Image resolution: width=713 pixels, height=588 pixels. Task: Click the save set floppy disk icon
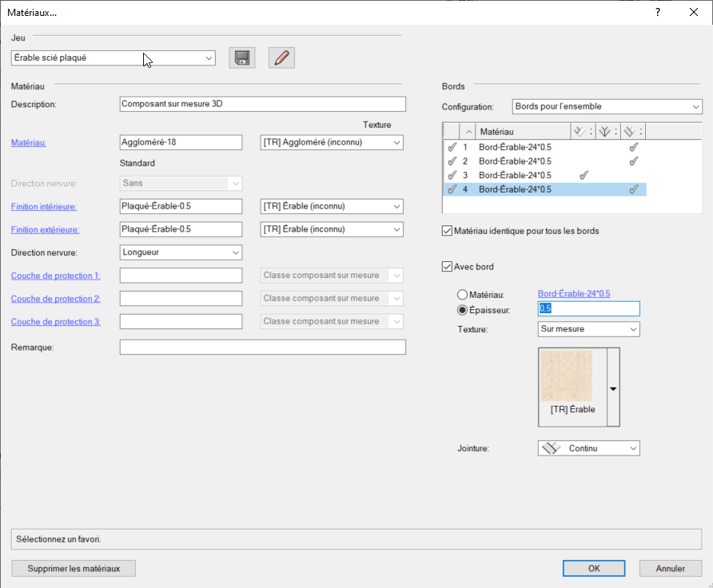[242, 58]
